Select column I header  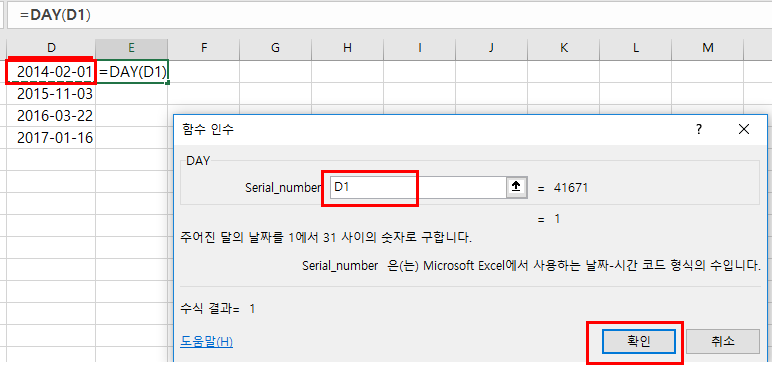419,48
